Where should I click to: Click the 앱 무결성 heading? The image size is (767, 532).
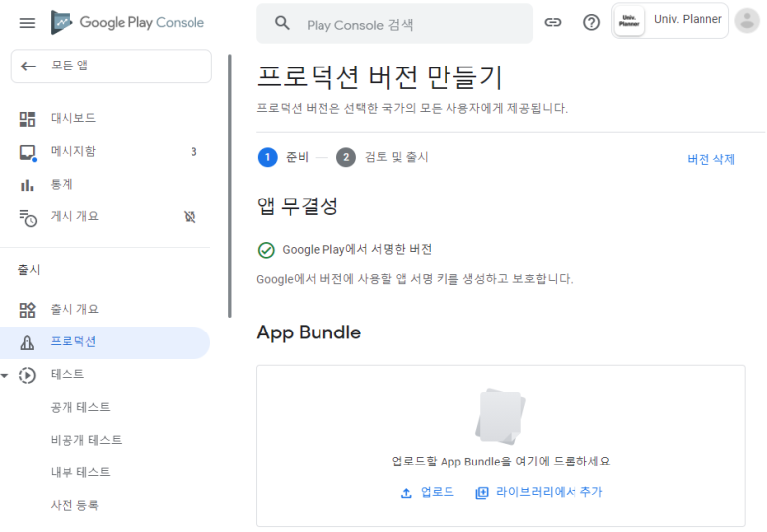click(298, 206)
